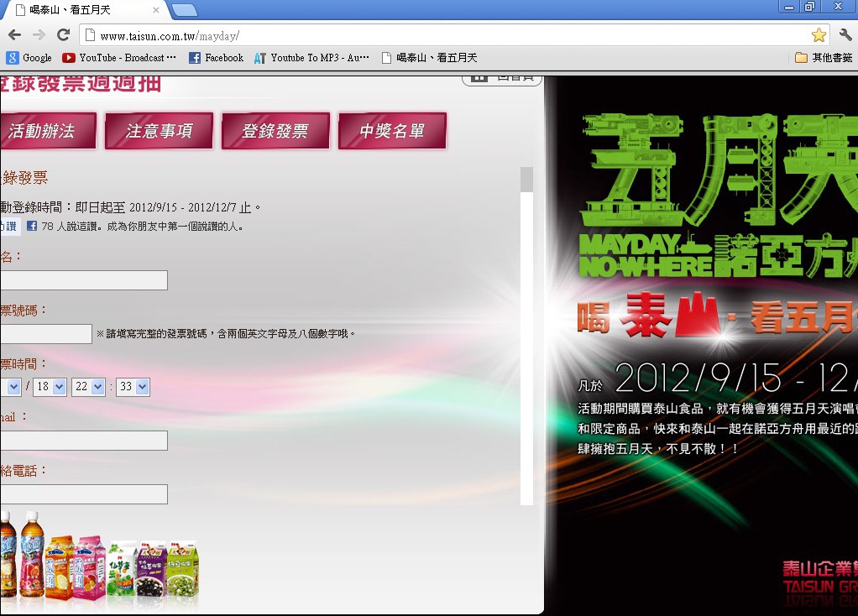This screenshot has height=616, width=858.
Task: Click the invoice number input field
Action: coord(46,334)
